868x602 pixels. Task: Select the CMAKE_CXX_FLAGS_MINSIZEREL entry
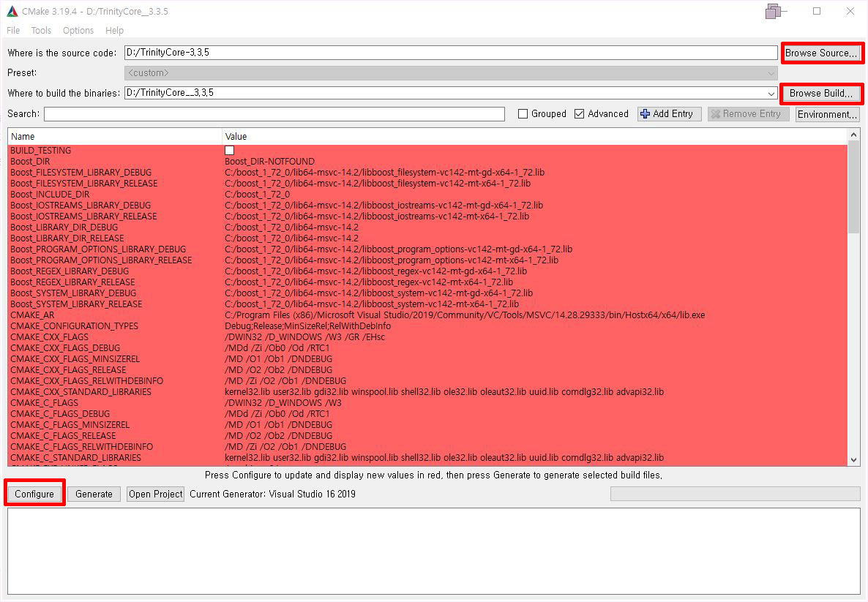pos(75,359)
